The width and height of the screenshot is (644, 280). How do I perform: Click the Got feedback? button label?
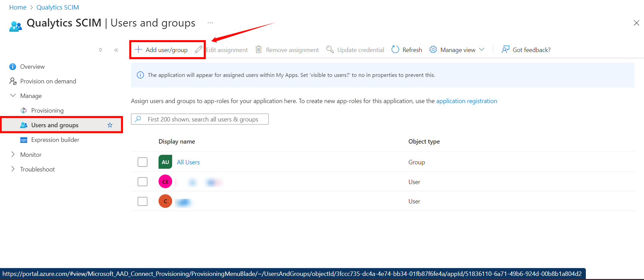[531, 50]
